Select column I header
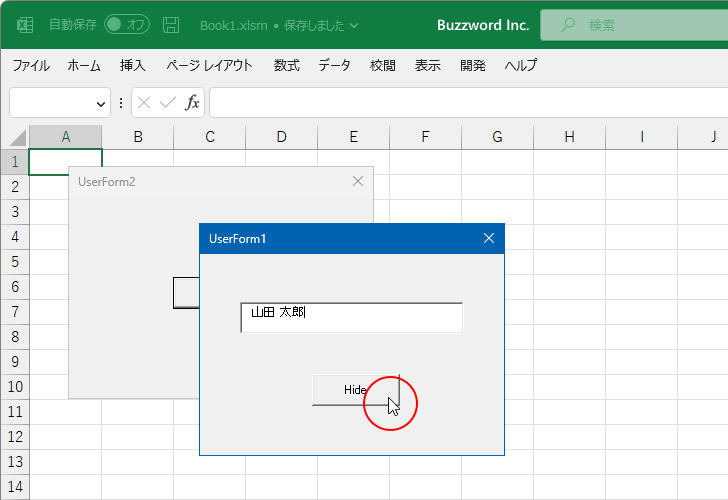 [642, 137]
